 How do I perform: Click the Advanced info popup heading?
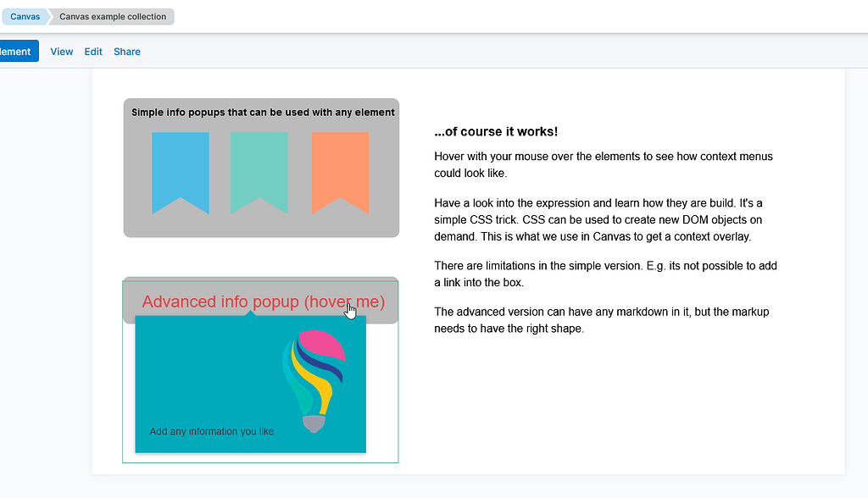[x=263, y=302]
